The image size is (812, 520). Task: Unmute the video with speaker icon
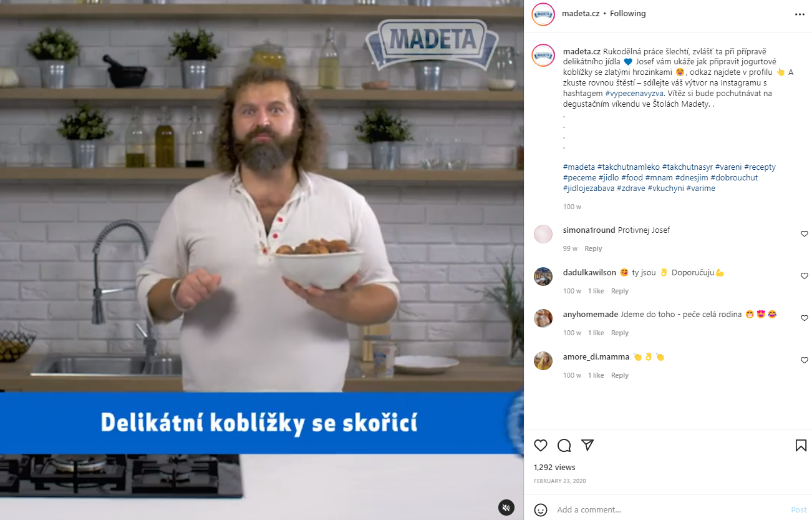click(506, 508)
